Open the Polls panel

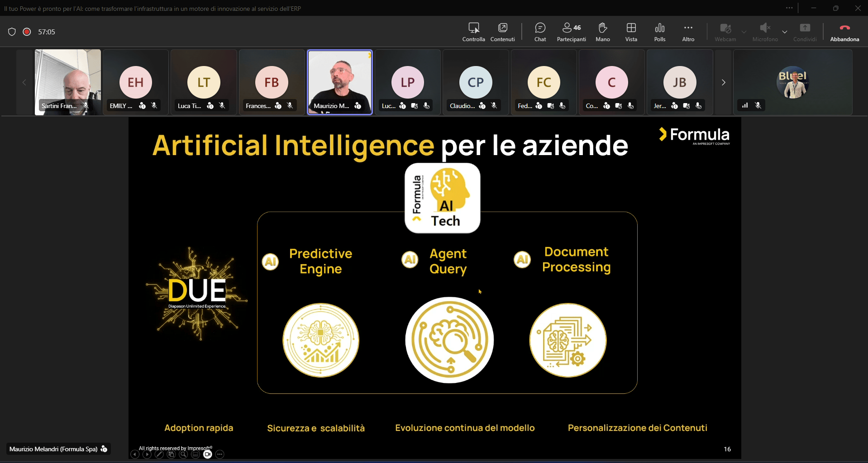point(659,32)
